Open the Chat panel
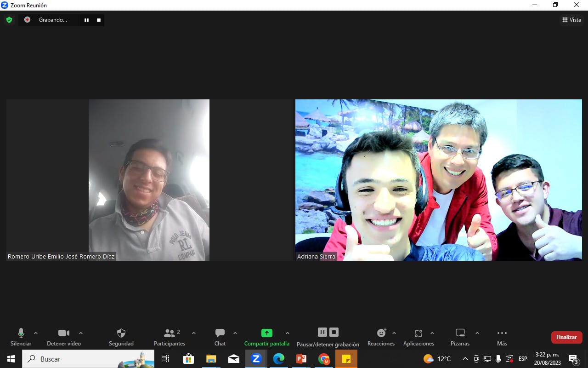This screenshot has width=588, height=368. [220, 337]
